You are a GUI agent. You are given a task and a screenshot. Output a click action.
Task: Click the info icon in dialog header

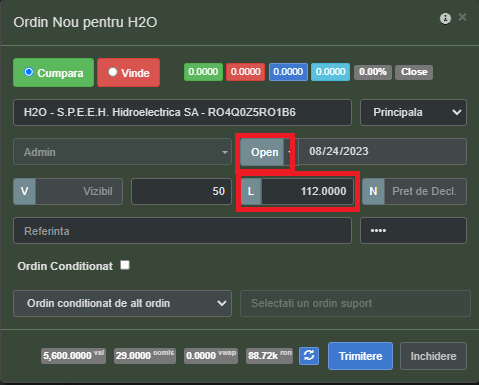coord(445,19)
